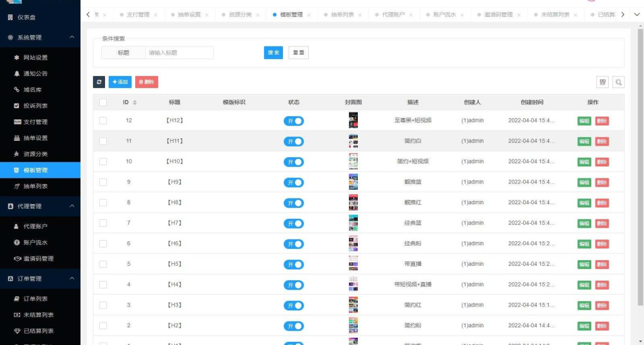644x345 pixels.
Task: Click the 域名库 link icon
Action: 16,89
